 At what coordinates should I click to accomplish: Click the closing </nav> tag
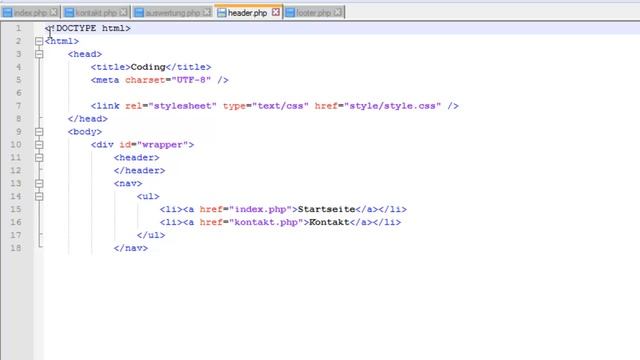[x=131, y=248]
